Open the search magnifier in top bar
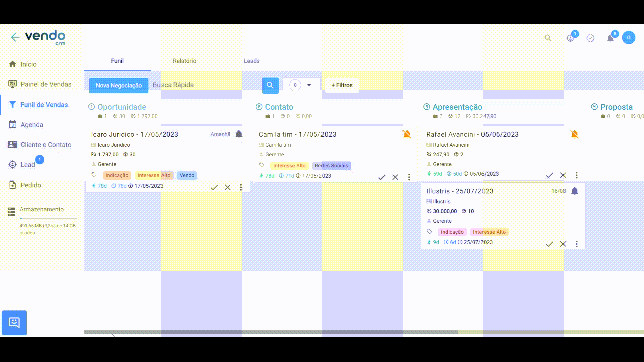Viewport: 644px width, 362px height. tap(548, 38)
